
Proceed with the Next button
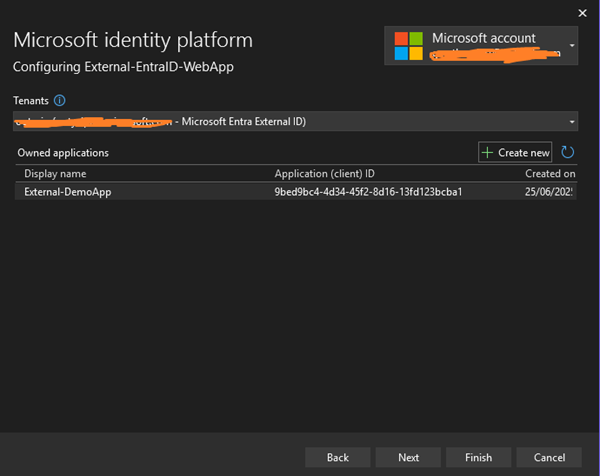[408, 457]
